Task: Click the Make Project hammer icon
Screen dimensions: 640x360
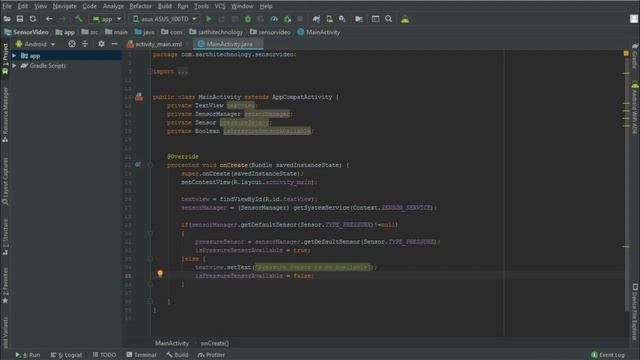Action: point(78,19)
